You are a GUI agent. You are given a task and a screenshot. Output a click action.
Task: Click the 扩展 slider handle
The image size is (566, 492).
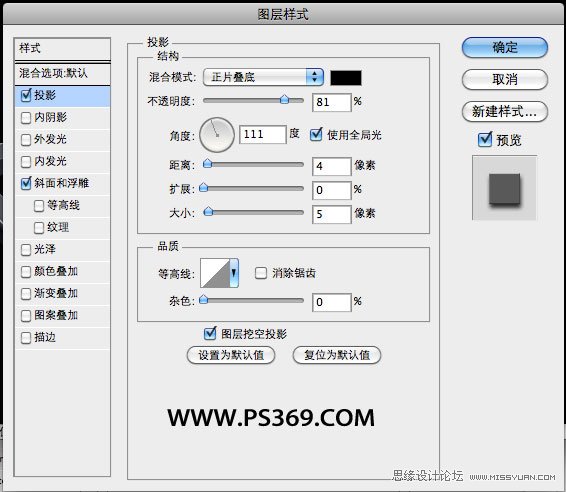204,187
